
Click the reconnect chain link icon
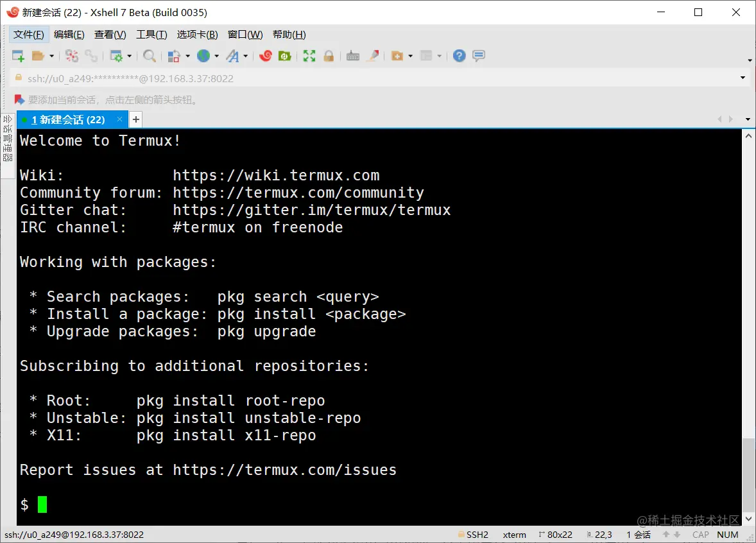click(x=91, y=56)
